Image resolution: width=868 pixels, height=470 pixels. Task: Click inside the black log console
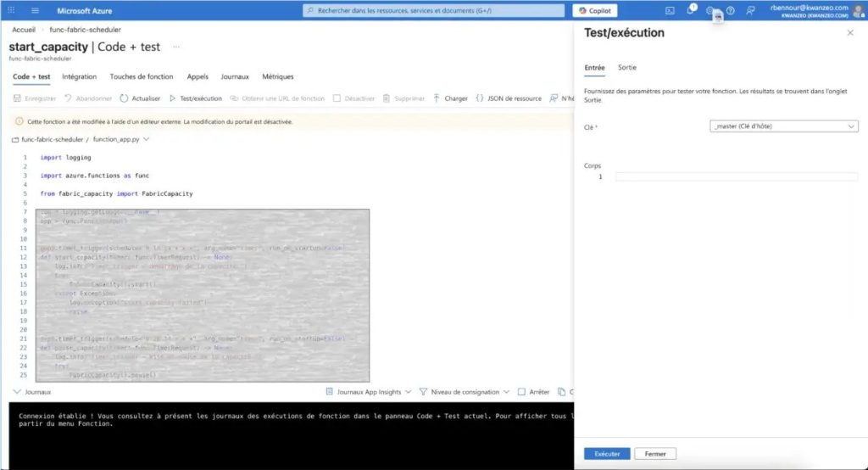(292, 435)
